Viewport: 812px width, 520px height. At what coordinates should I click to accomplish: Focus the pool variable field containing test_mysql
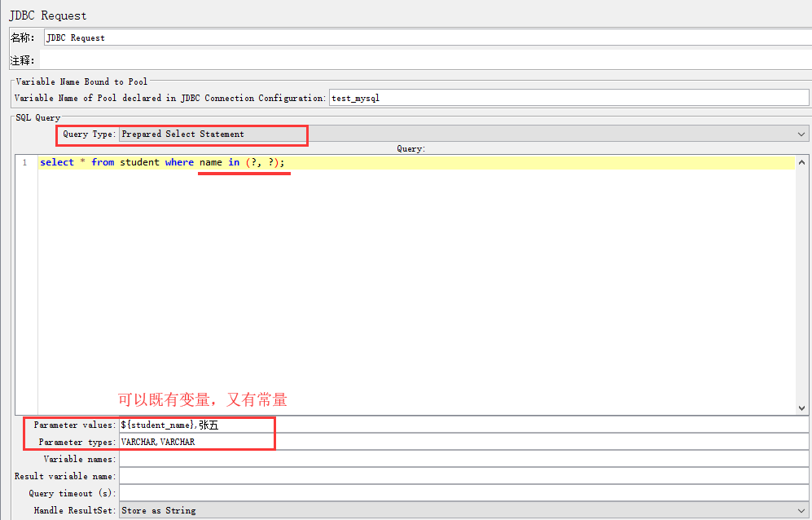point(567,98)
